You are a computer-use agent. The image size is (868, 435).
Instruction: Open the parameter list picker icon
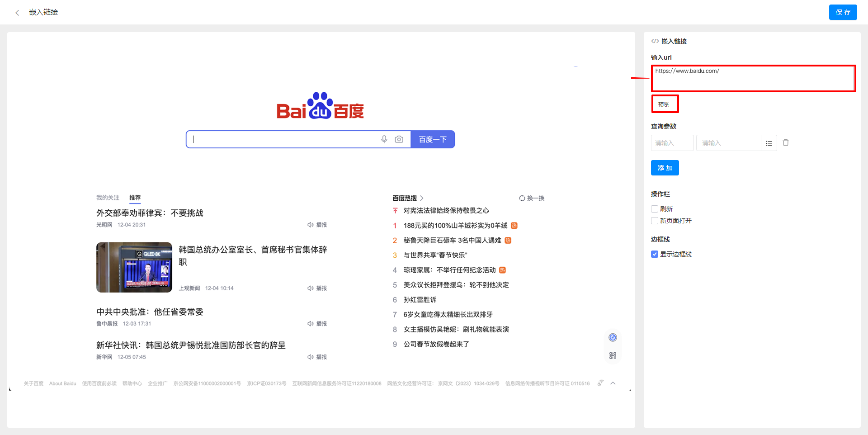[x=769, y=142]
